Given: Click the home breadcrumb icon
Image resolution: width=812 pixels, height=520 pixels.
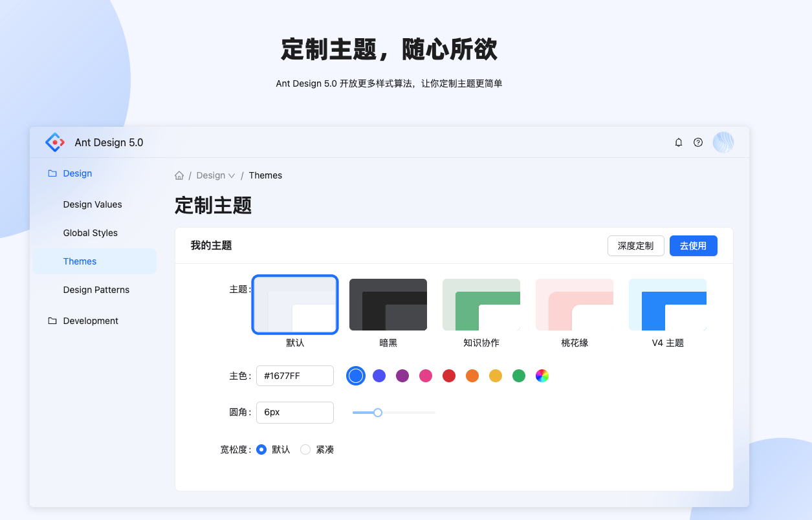Looking at the screenshot, I should point(179,175).
